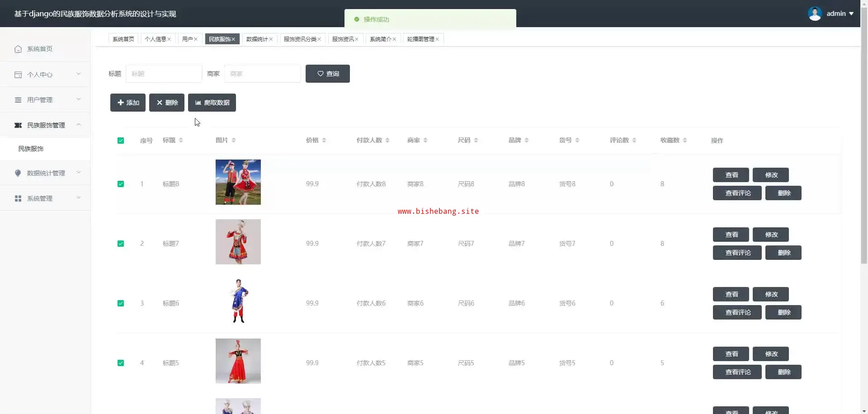Expand the 个人中心 sidebar menu
The height and width of the screenshot is (414, 868).
(78, 74)
